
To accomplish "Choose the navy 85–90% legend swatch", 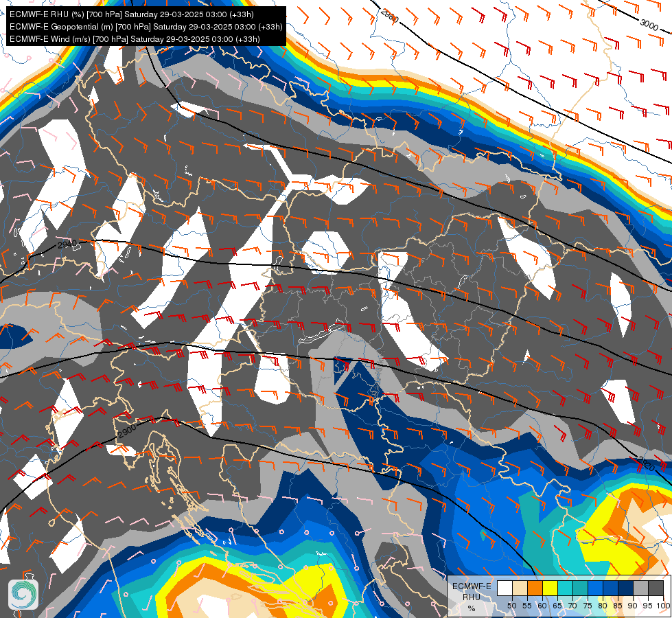I will tap(625, 588).
